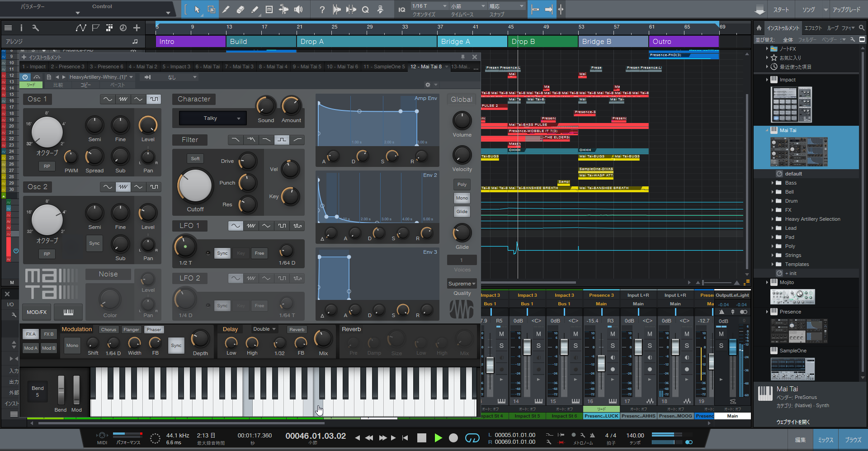Open the エフェクト browser tab

tap(813, 28)
